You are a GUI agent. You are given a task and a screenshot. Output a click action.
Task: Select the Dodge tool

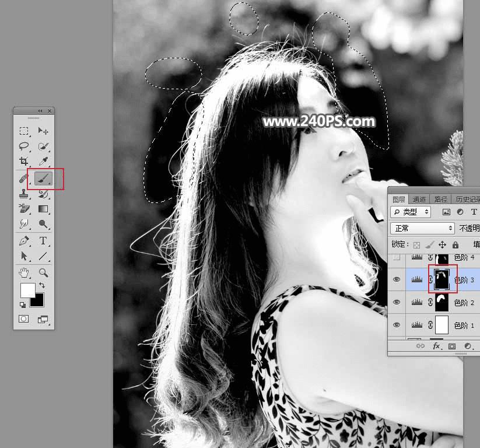pos(43,224)
